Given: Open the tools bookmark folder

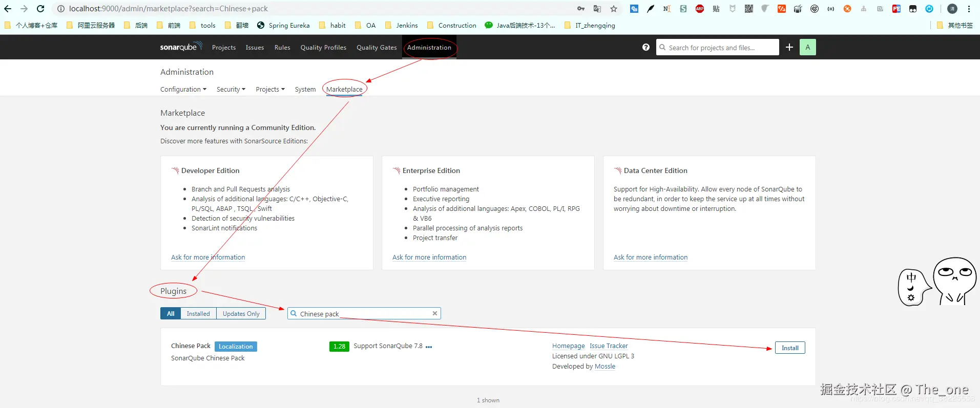Looking at the screenshot, I should (x=202, y=25).
